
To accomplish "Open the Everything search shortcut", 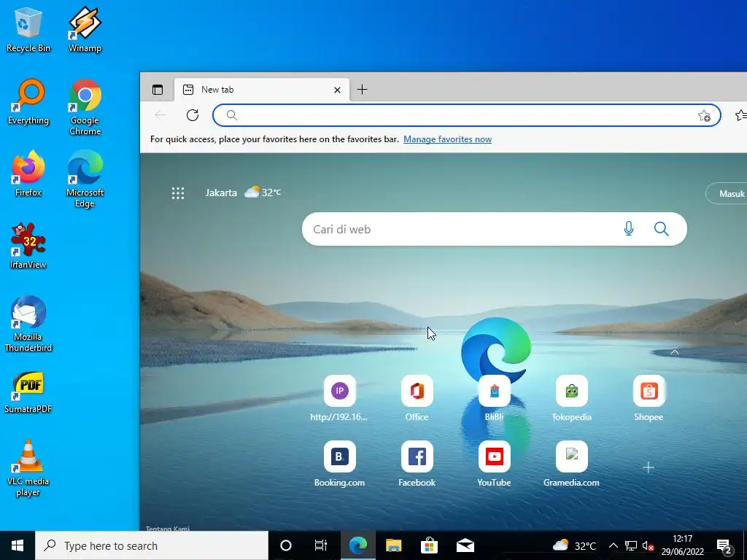I will point(28,101).
